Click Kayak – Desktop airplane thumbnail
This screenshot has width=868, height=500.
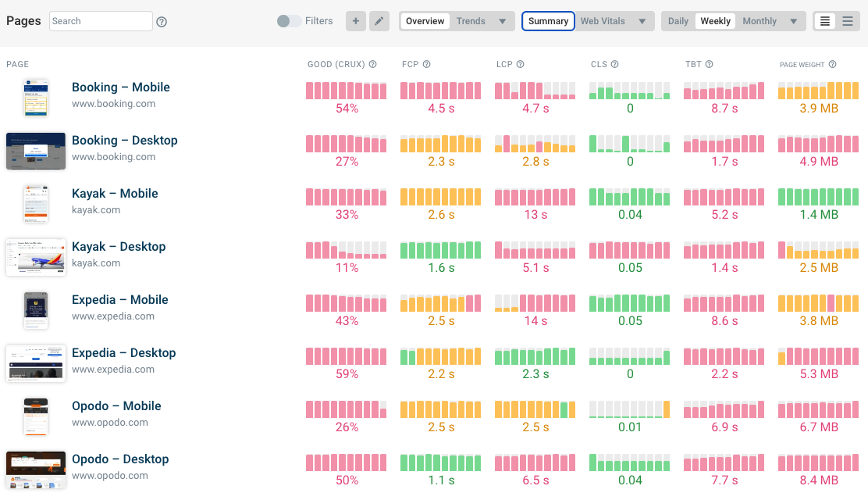coord(36,257)
